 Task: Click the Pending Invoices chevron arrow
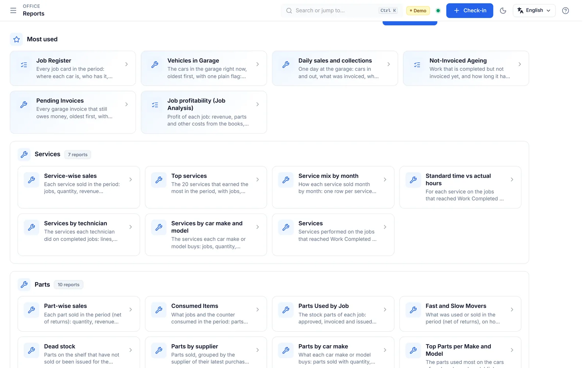point(126,105)
